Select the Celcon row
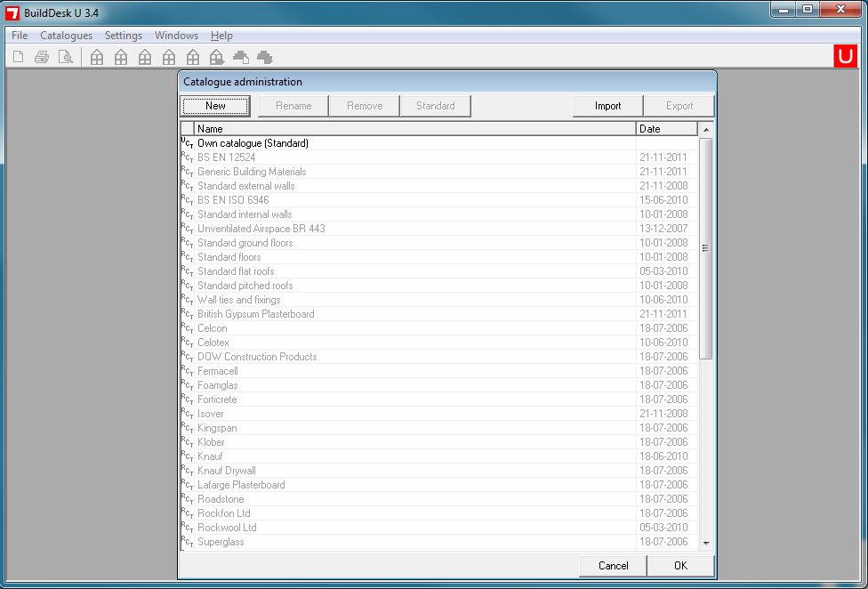Image resolution: width=868 pixels, height=589 pixels. (x=439, y=328)
